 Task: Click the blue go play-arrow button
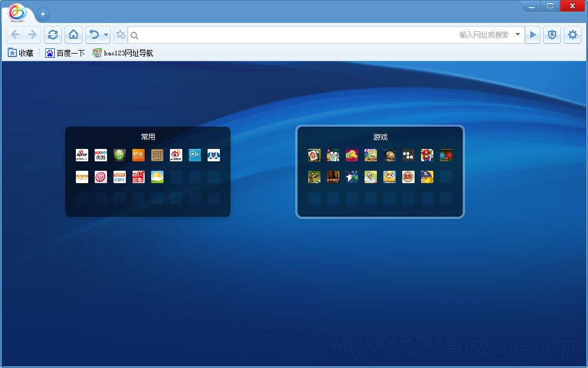click(533, 35)
